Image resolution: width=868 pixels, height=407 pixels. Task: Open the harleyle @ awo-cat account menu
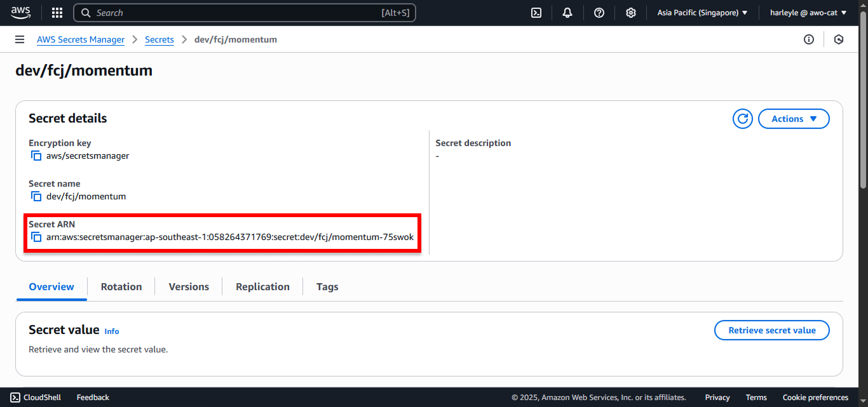[808, 13]
